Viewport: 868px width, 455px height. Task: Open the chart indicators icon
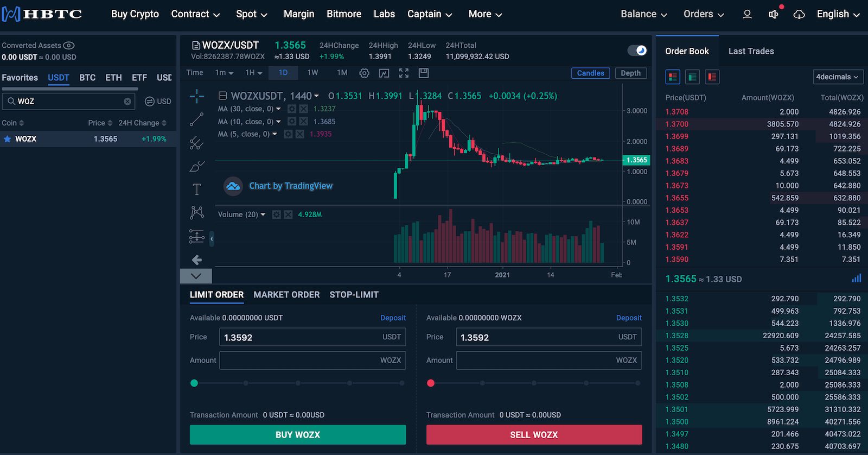[x=384, y=73]
